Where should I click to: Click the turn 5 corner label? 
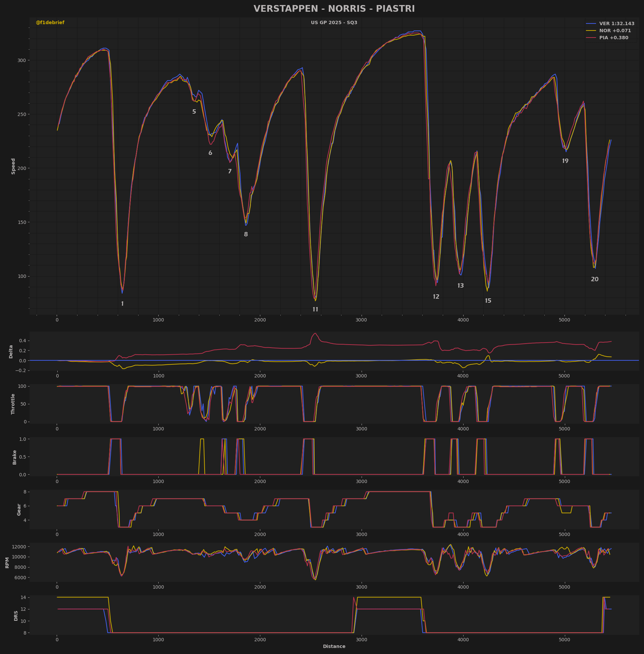194,112
